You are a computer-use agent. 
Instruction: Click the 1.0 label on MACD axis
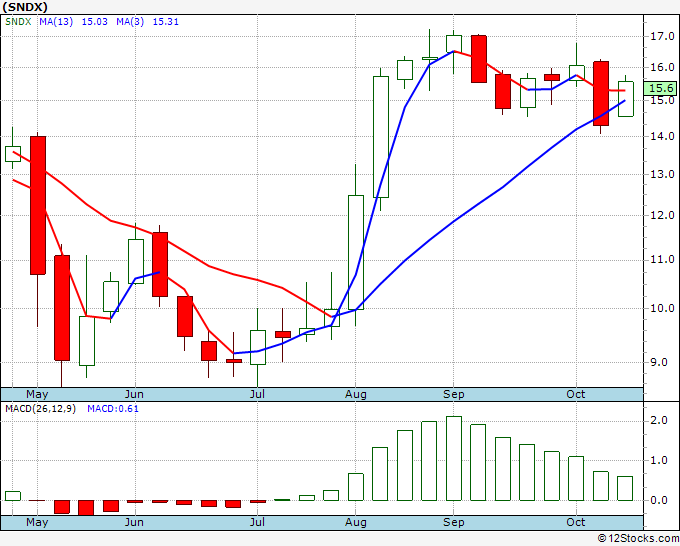click(659, 461)
